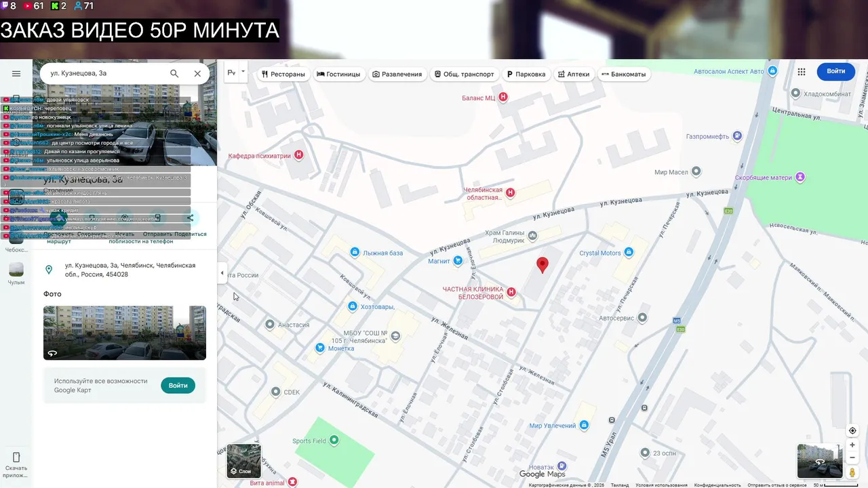Image resolution: width=868 pixels, height=488 pixels.
Task: Click the address location pin icon
Action: tap(49, 270)
